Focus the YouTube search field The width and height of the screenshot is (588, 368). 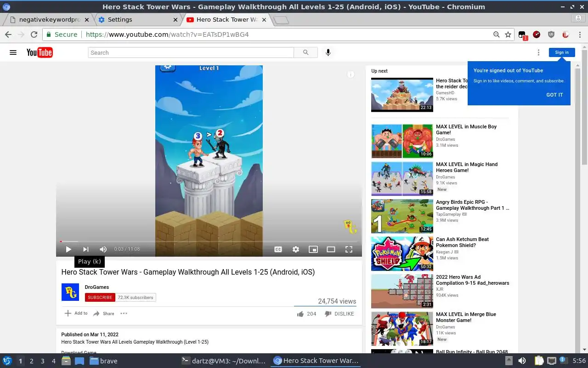(191, 52)
